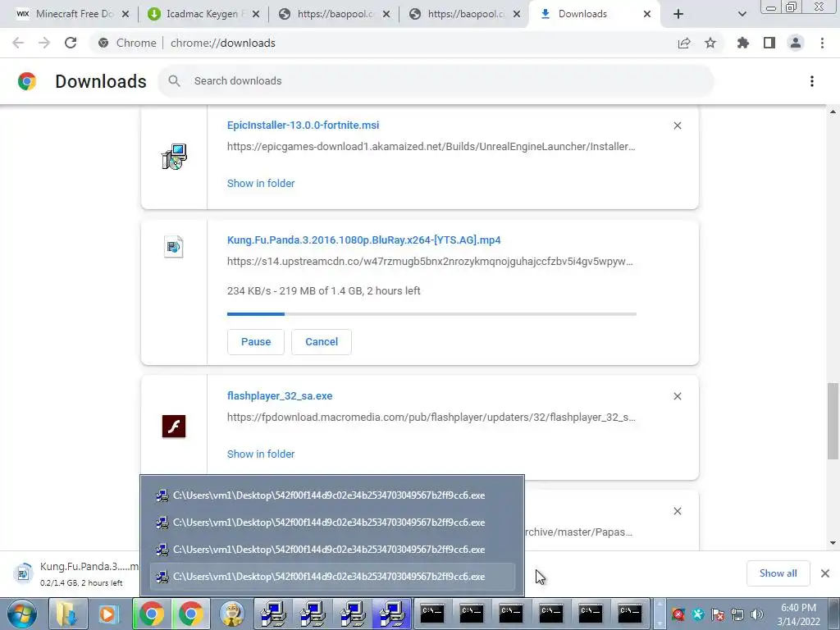
Task: Click Show all on the downloads shelf
Action: [778, 573]
